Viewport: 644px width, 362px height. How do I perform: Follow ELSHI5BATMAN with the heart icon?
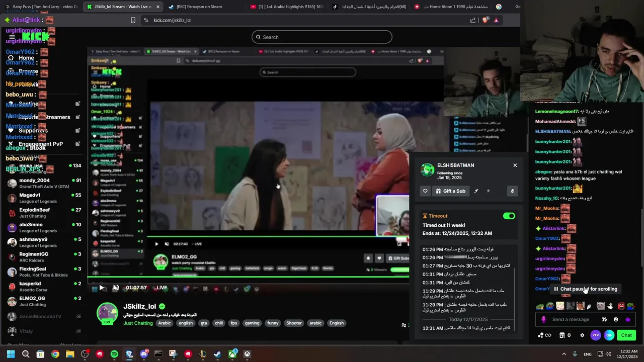pyautogui.click(x=425, y=191)
